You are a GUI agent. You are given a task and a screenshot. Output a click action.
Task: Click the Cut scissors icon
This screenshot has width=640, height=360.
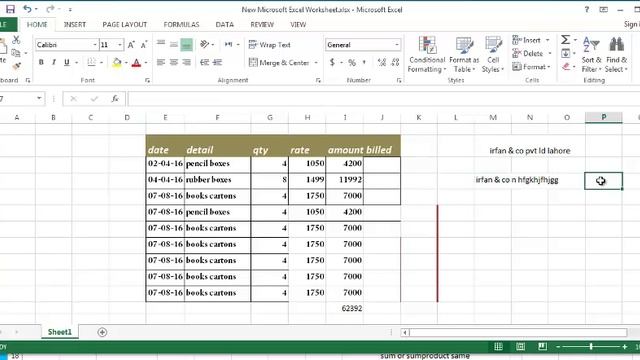point(16,40)
